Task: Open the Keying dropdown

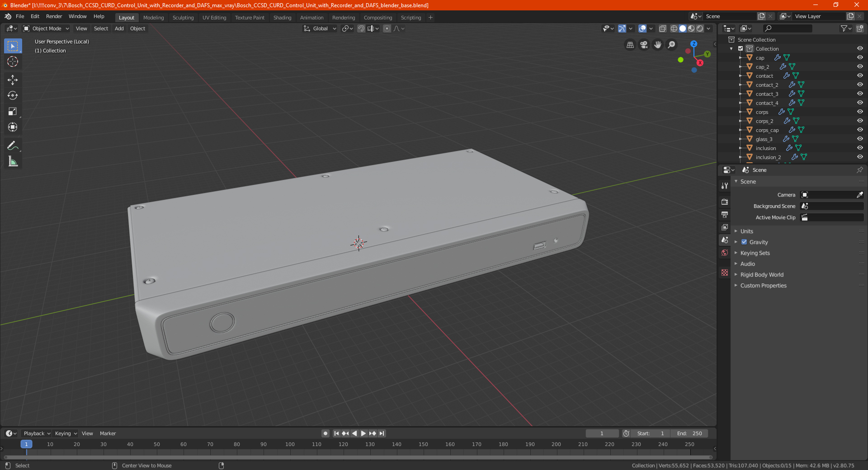Action: (66, 433)
